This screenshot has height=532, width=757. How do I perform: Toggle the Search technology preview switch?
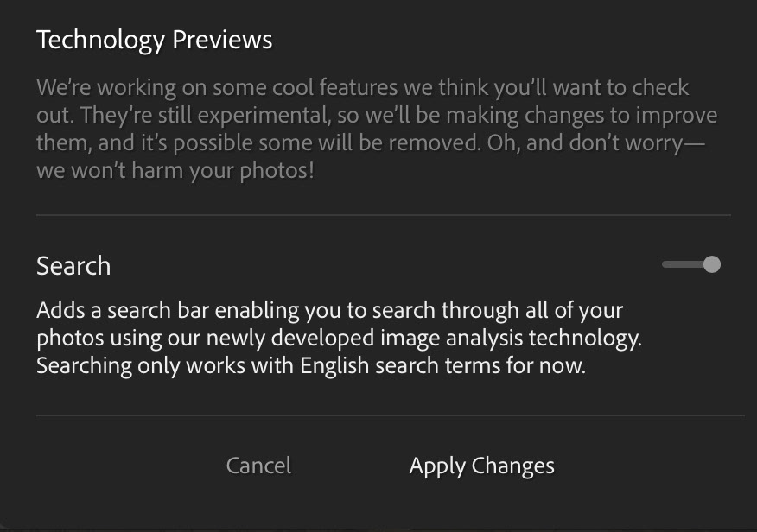click(691, 264)
